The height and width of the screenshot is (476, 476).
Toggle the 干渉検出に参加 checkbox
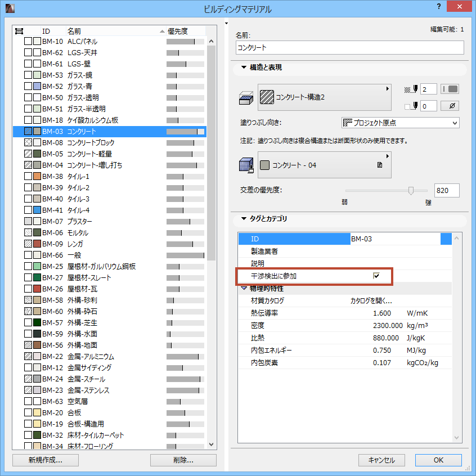point(376,276)
